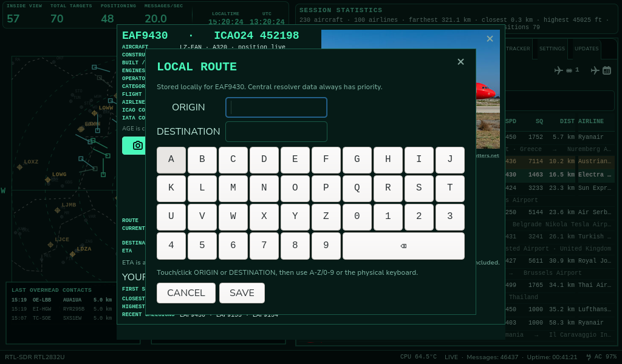The image size is (622, 364).
Task: Tap the U key
Action: click(x=171, y=217)
